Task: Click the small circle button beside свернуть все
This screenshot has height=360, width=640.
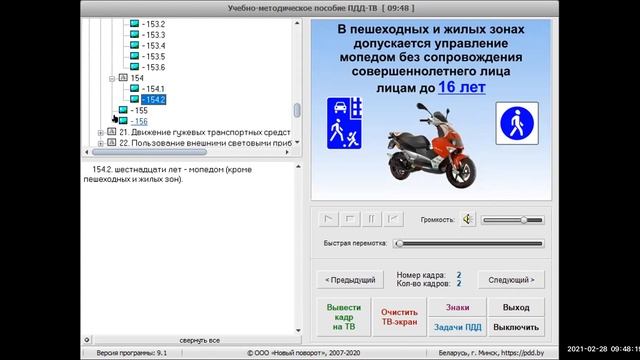Action: [x=87, y=340]
